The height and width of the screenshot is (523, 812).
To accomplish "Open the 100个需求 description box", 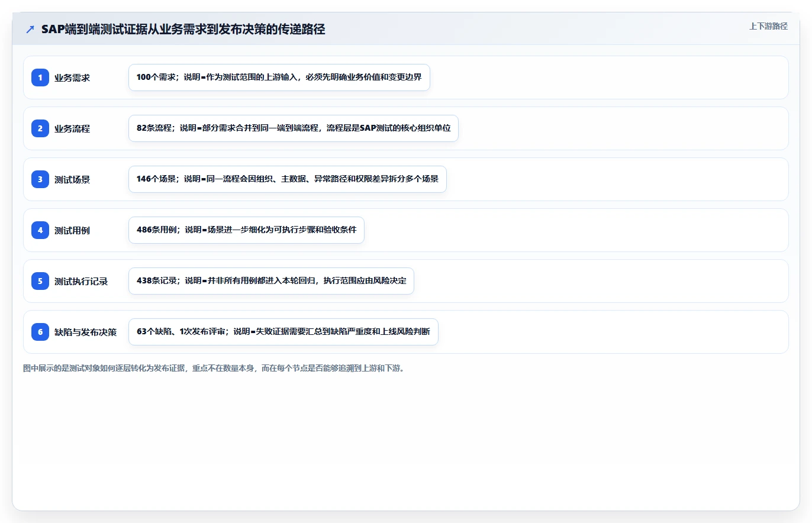I will pyautogui.click(x=279, y=78).
